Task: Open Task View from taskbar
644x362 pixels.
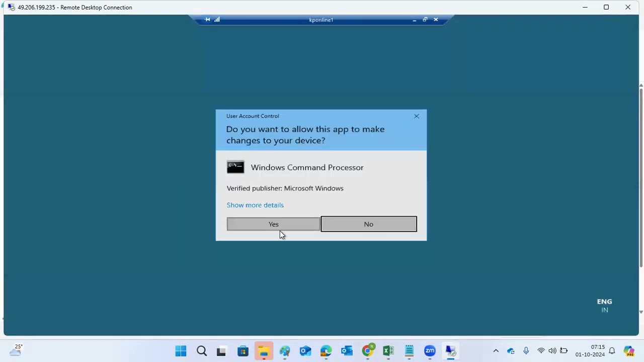Action: click(x=221, y=351)
